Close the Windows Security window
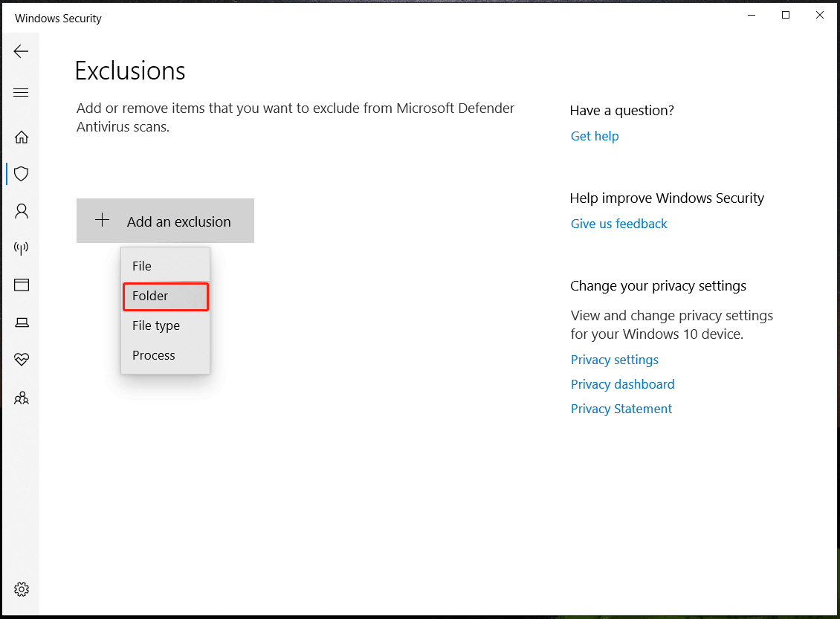 click(x=820, y=15)
